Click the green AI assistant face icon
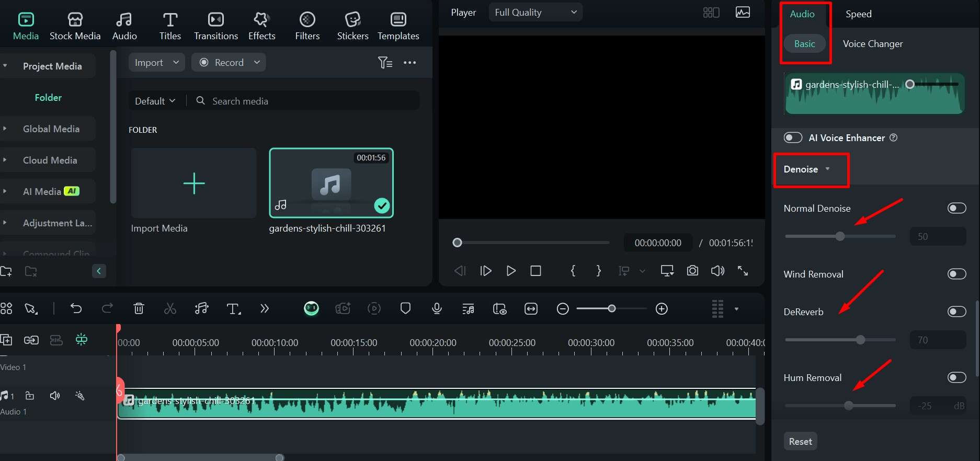This screenshot has height=461, width=980. coord(311,308)
